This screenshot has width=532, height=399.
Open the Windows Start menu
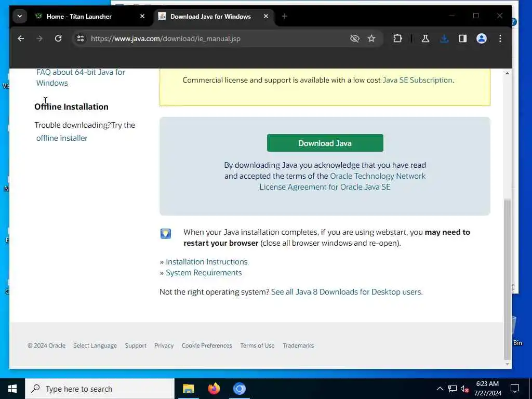[x=12, y=389]
